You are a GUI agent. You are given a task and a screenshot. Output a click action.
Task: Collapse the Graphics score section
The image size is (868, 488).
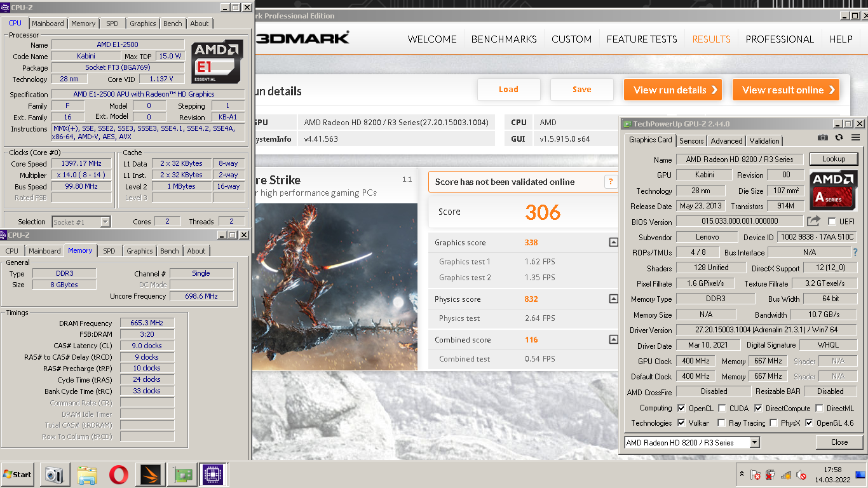point(613,242)
